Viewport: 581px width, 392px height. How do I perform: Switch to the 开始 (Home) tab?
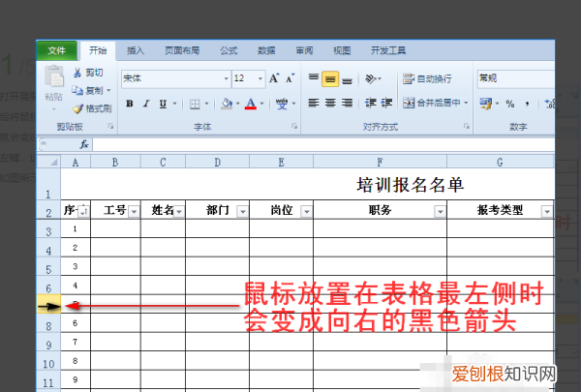point(98,50)
